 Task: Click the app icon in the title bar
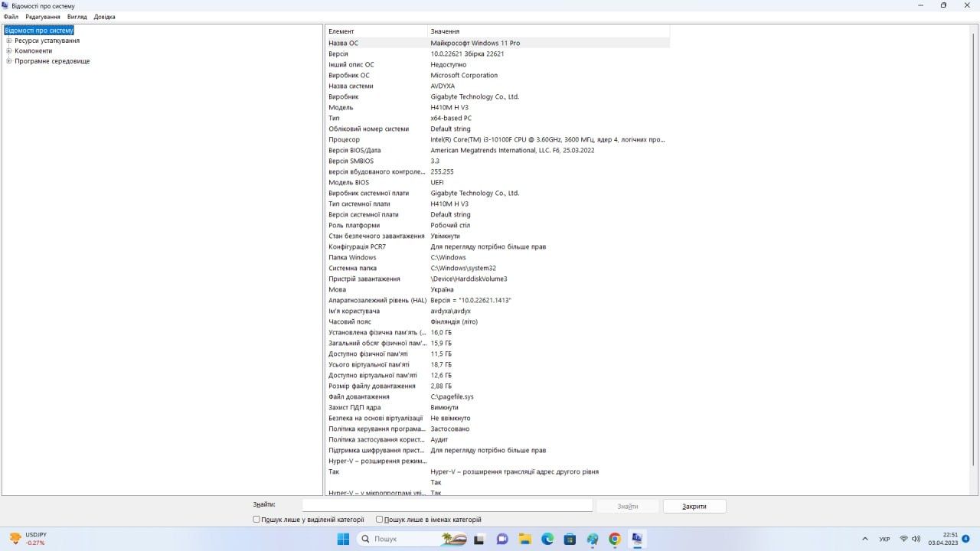[x=6, y=5]
